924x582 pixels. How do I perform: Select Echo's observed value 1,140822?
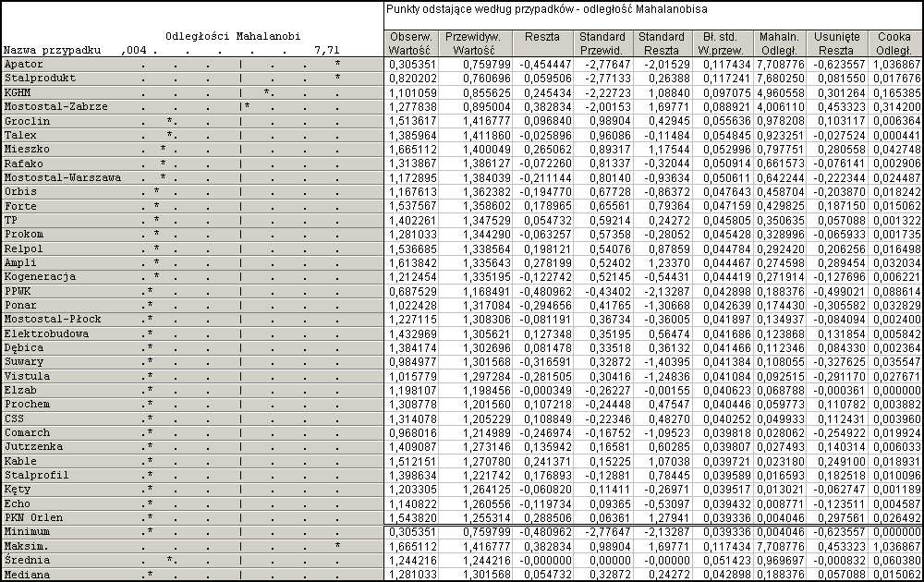[412, 503]
